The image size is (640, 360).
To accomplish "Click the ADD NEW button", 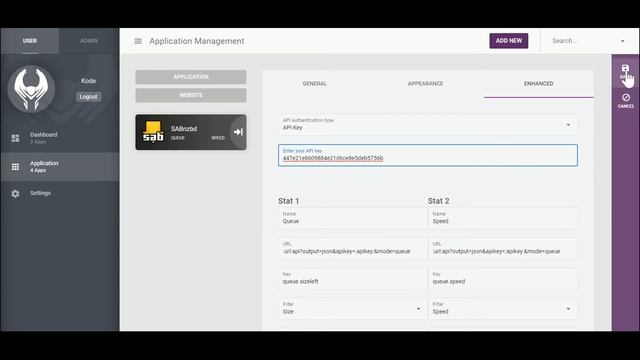I will pyautogui.click(x=509, y=41).
